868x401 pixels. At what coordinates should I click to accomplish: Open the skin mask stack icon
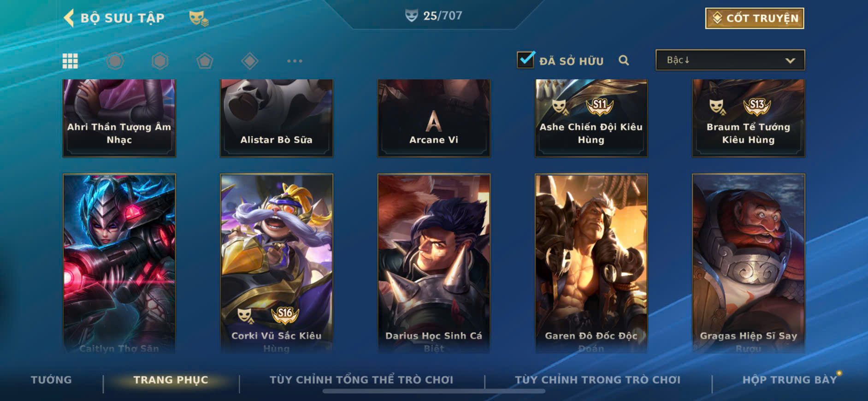[199, 18]
